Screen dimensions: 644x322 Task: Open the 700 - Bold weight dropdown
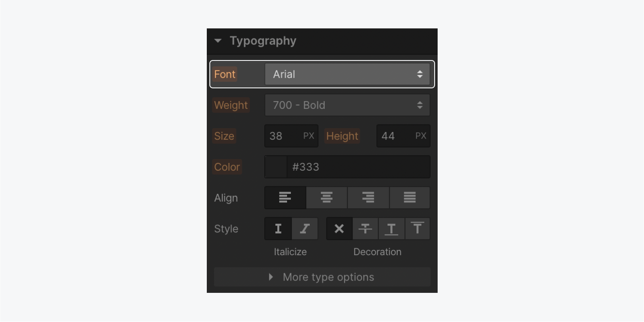click(x=347, y=105)
